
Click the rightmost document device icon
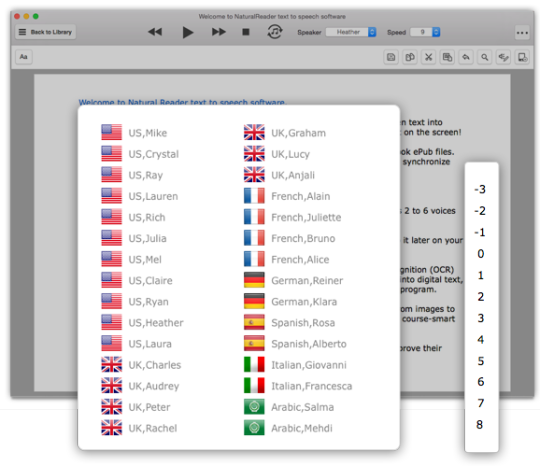click(522, 57)
